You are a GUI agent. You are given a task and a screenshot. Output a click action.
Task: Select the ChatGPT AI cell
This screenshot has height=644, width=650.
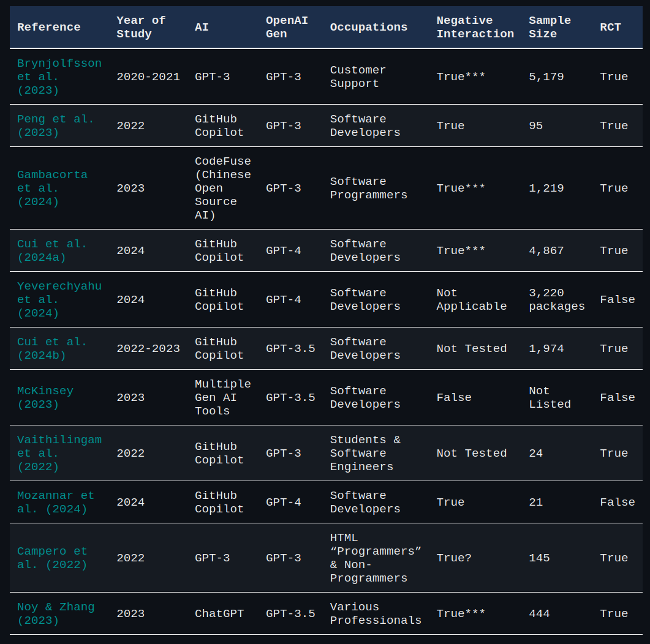coord(219,613)
